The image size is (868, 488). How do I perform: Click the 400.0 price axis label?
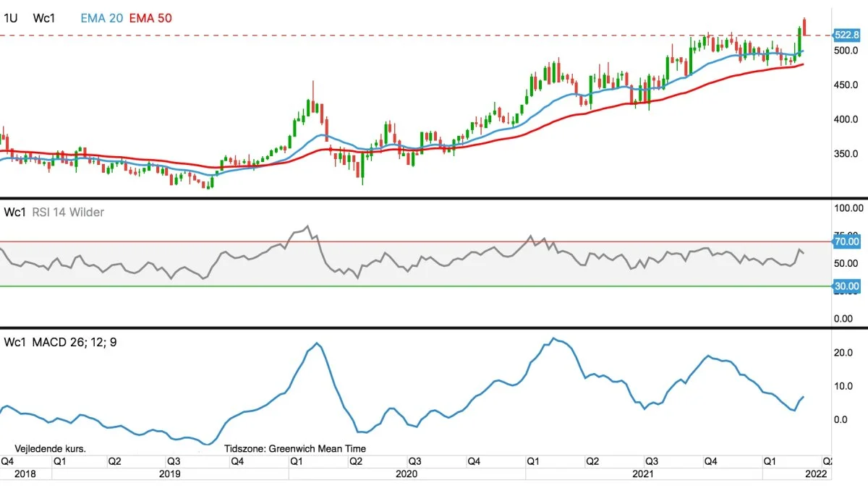[846, 119]
